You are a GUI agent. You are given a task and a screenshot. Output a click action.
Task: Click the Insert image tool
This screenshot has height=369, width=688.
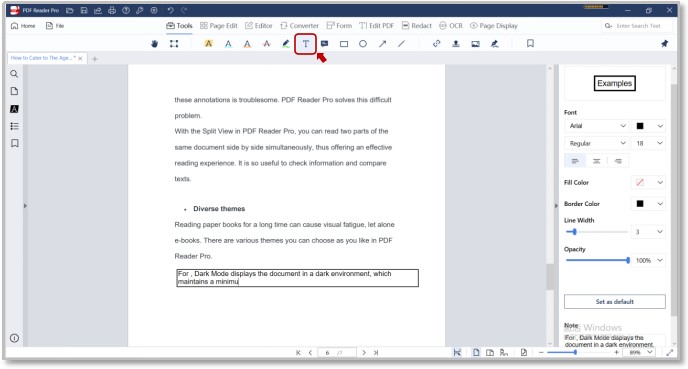pos(475,44)
